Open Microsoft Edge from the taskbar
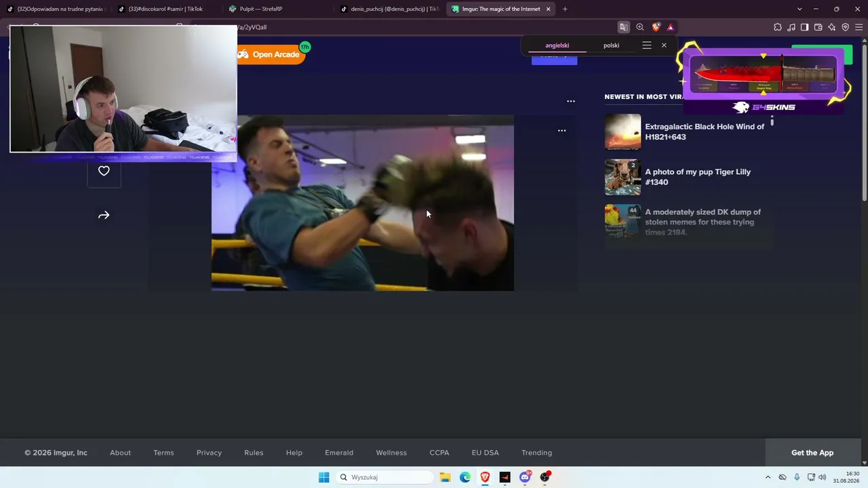 point(465,477)
